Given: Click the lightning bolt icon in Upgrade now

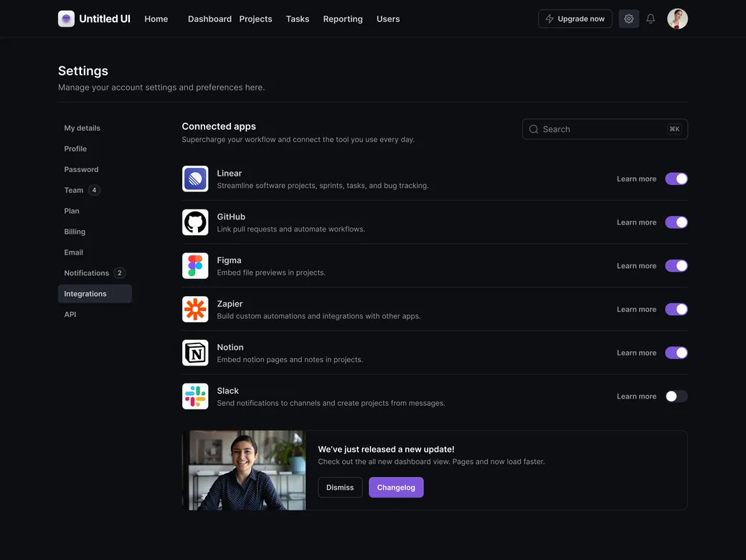Looking at the screenshot, I should (x=549, y=19).
